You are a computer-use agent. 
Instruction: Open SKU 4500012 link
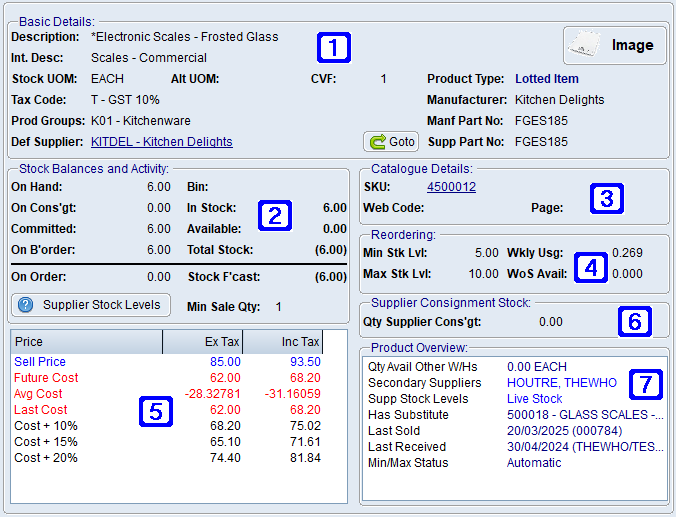click(x=451, y=187)
